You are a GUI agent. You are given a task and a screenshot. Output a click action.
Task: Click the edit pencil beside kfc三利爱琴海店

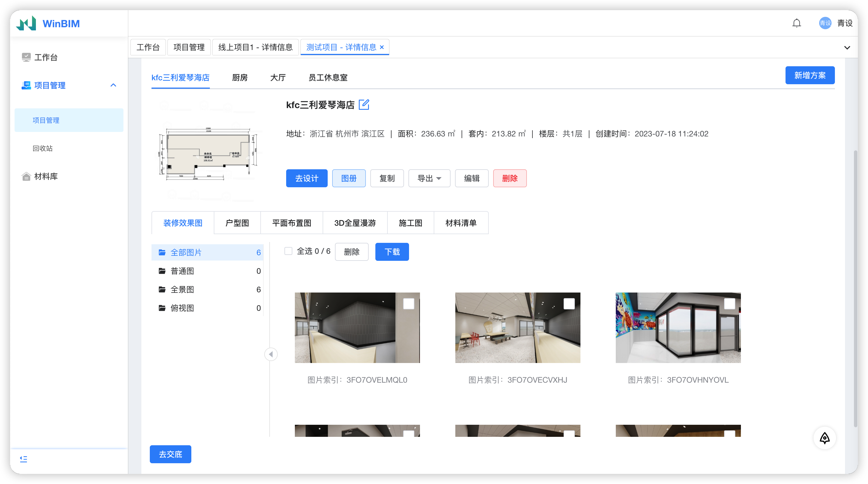(364, 104)
